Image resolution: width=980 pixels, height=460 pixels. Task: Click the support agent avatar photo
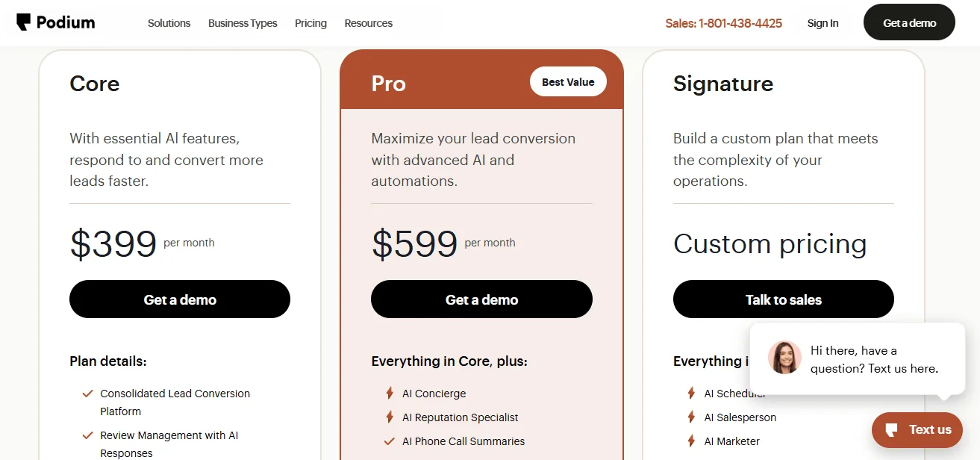point(784,358)
